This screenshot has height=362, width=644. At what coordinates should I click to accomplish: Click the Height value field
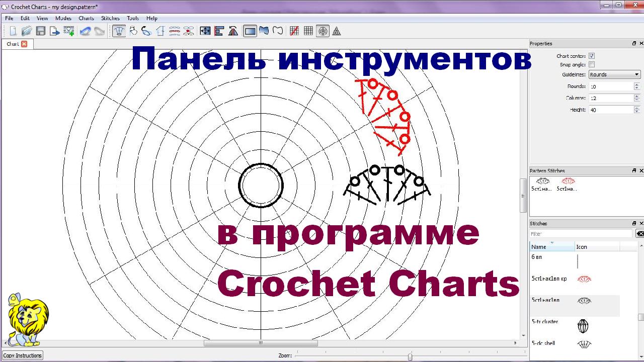pos(611,110)
